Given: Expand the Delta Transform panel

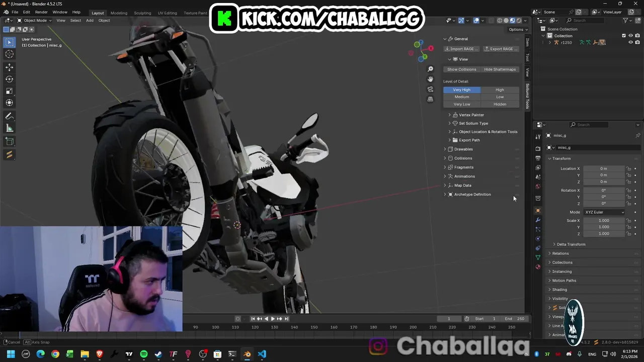Looking at the screenshot, I should click(571, 244).
